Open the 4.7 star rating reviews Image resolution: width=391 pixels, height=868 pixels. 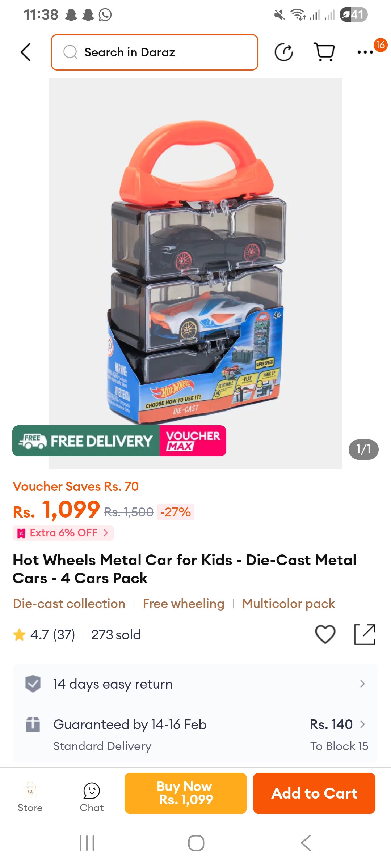click(44, 635)
